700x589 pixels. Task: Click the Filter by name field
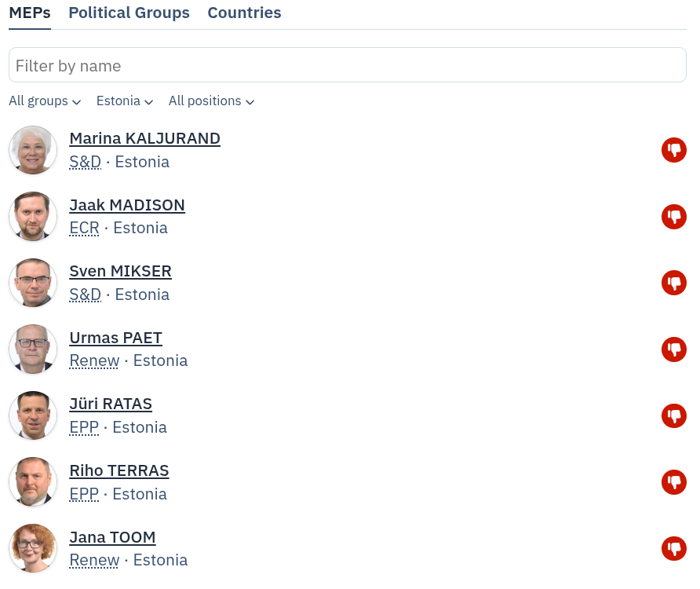pos(348,65)
